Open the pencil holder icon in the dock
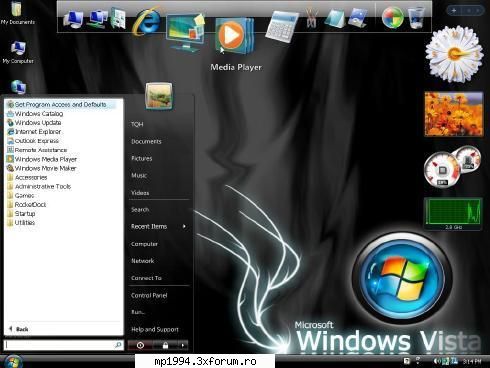 [x=312, y=18]
